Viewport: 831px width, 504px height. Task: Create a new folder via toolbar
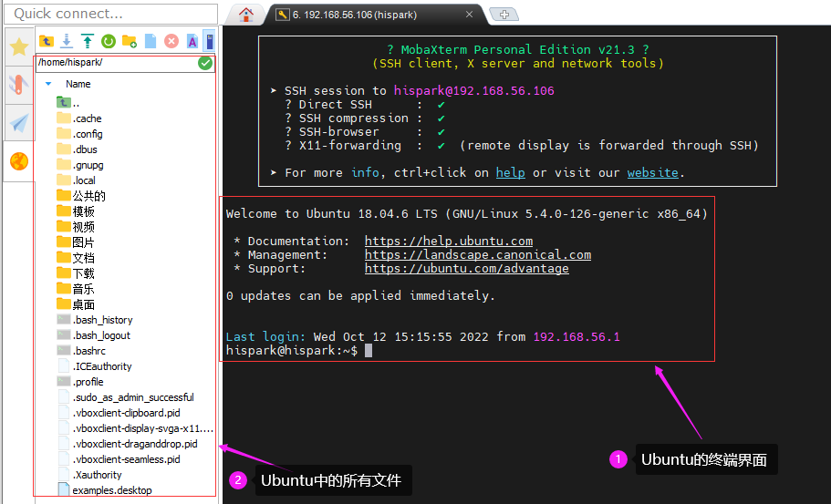130,41
